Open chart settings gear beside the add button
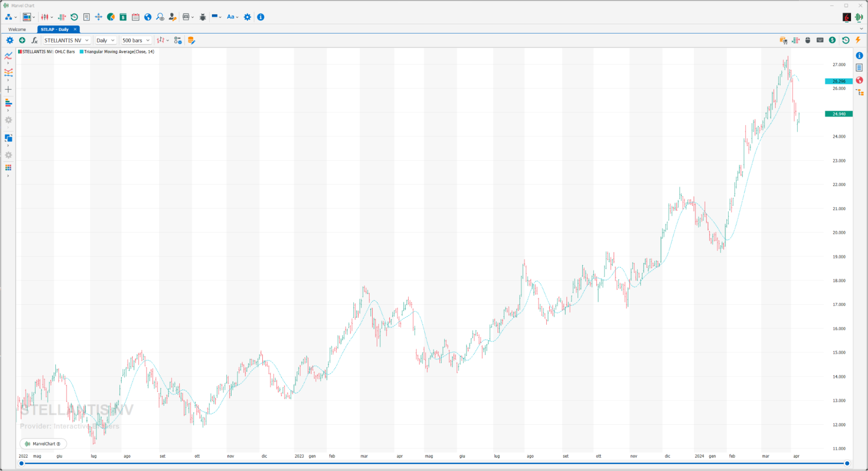 [x=10, y=40]
